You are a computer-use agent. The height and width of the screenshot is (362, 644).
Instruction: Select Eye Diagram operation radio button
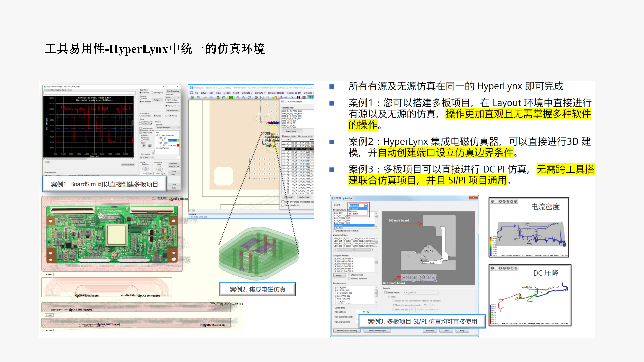[152, 93]
